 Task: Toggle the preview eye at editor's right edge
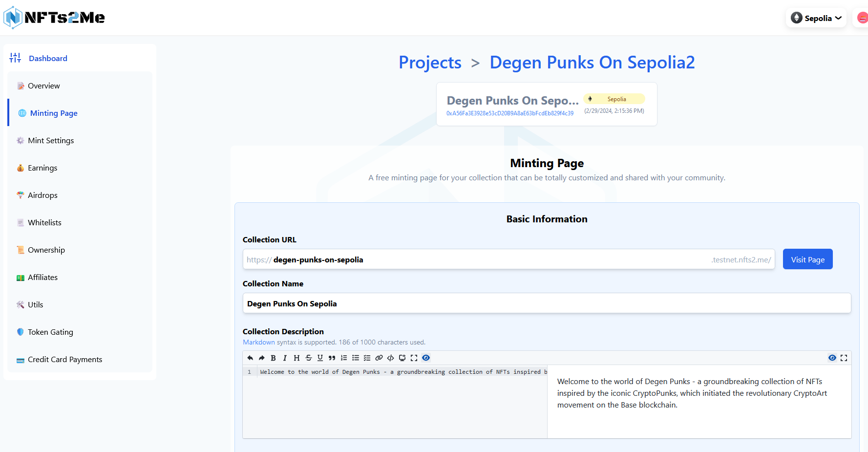[x=832, y=358]
